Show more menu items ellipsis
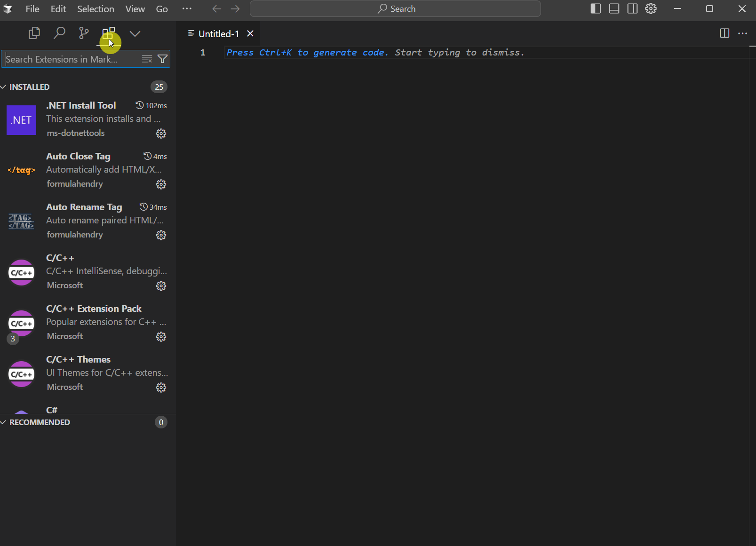The height and width of the screenshot is (546, 756). [187, 8]
